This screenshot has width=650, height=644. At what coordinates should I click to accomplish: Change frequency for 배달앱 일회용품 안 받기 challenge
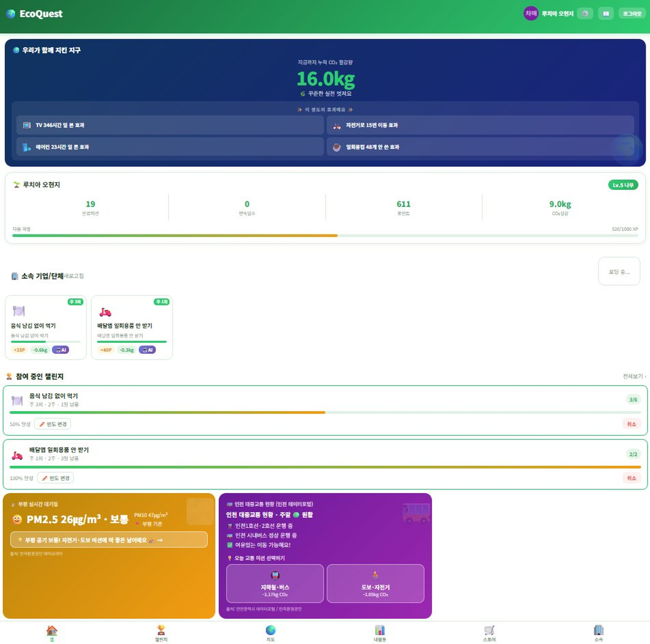tap(55, 478)
